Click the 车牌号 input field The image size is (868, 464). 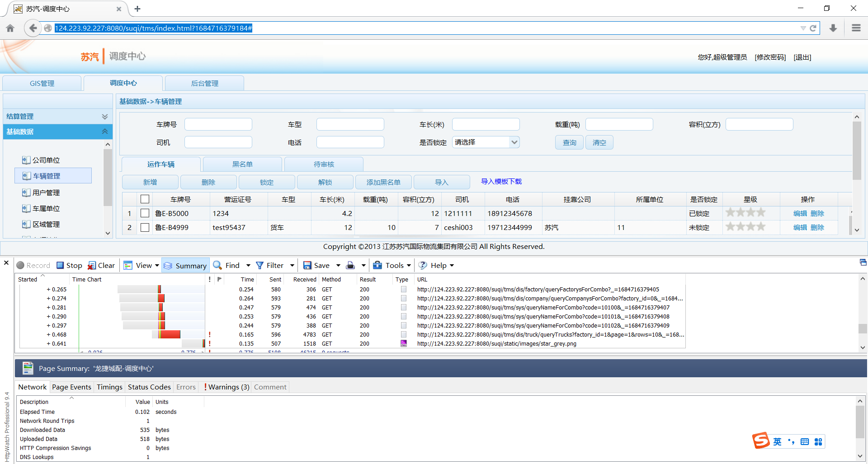[218, 124]
